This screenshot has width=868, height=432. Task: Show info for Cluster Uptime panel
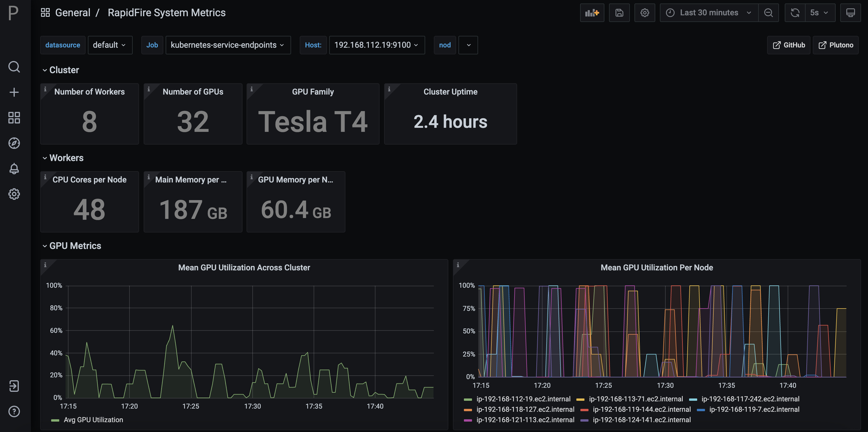(389, 89)
